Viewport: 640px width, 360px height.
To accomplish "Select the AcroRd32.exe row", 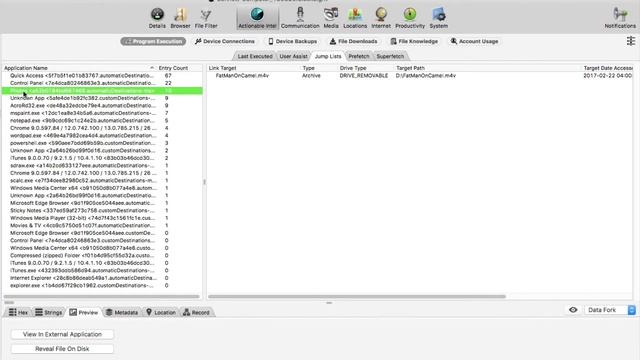I will (x=102, y=106).
